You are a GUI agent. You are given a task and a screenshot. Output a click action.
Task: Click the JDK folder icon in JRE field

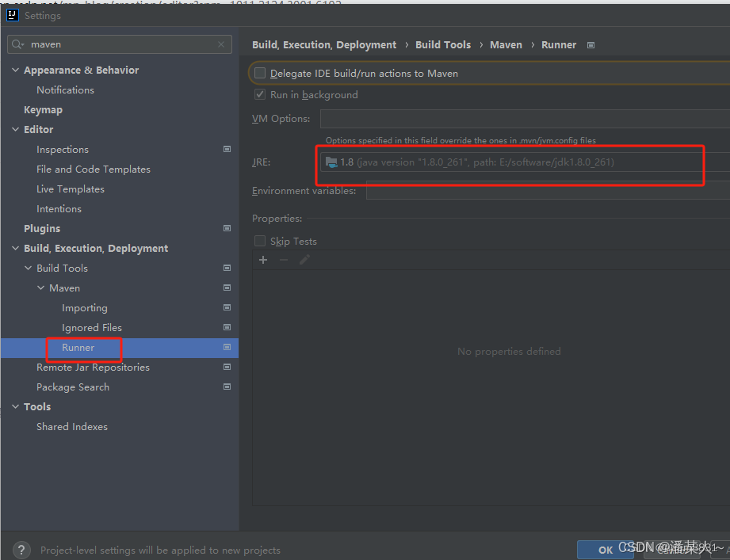[x=331, y=162]
